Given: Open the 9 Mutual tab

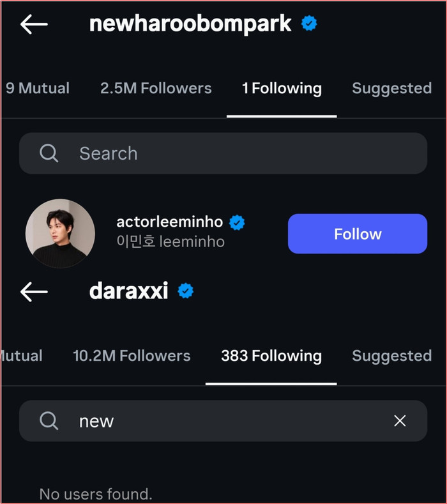Looking at the screenshot, I should pos(37,88).
